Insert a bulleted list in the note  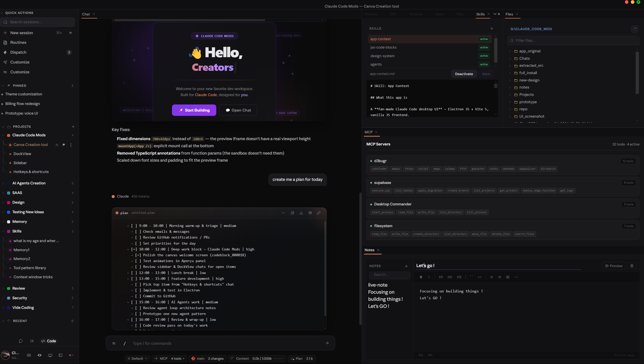point(492,277)
